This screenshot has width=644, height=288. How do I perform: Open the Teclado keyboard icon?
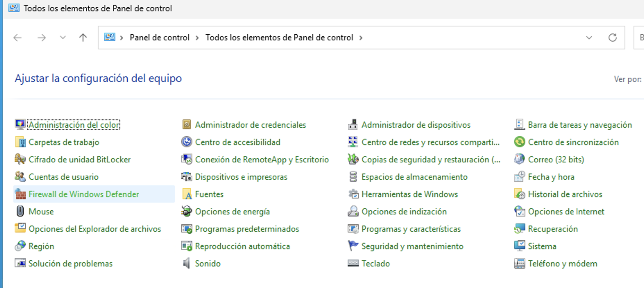tap(353, 264)
